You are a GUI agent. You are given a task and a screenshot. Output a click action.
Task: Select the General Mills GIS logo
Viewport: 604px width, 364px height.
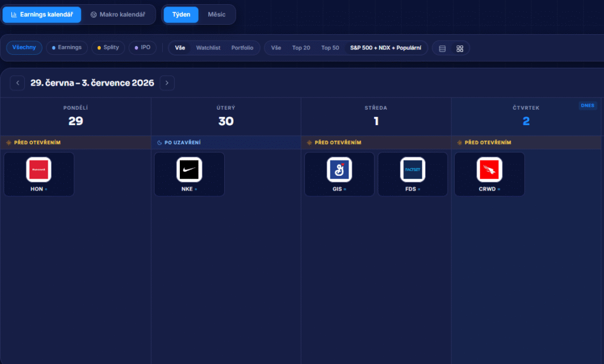[339, 169]
